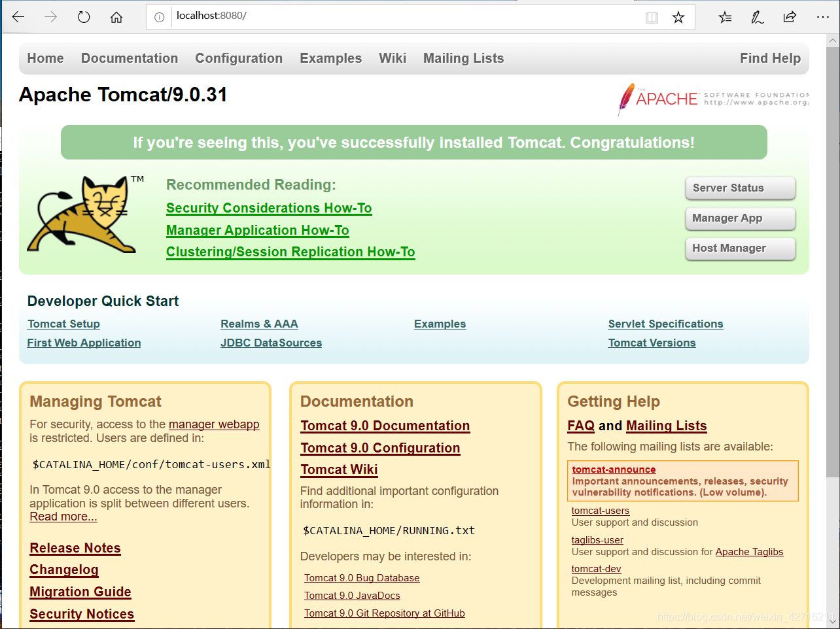Select Examples in the navigation bar
Screen dimensions: 840x629
point(330,58)
